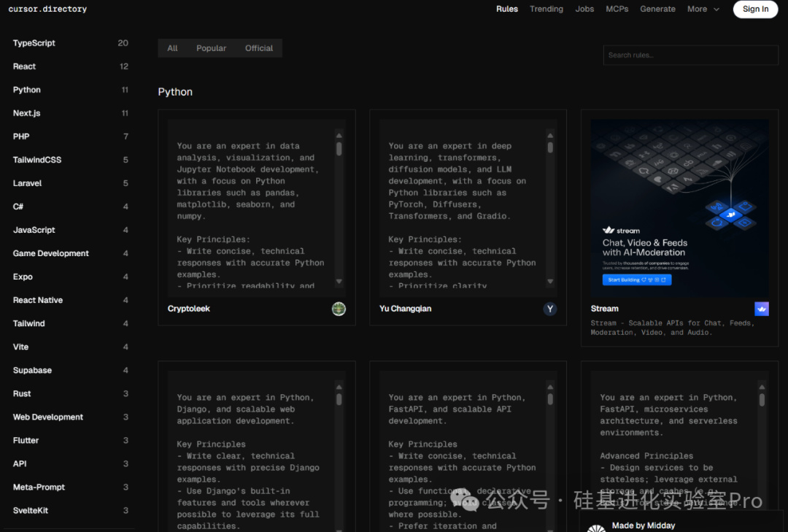Select TypeScript in the sidebar
The width and height of the screenshot is (788, 532).
[x=70, y=43]
